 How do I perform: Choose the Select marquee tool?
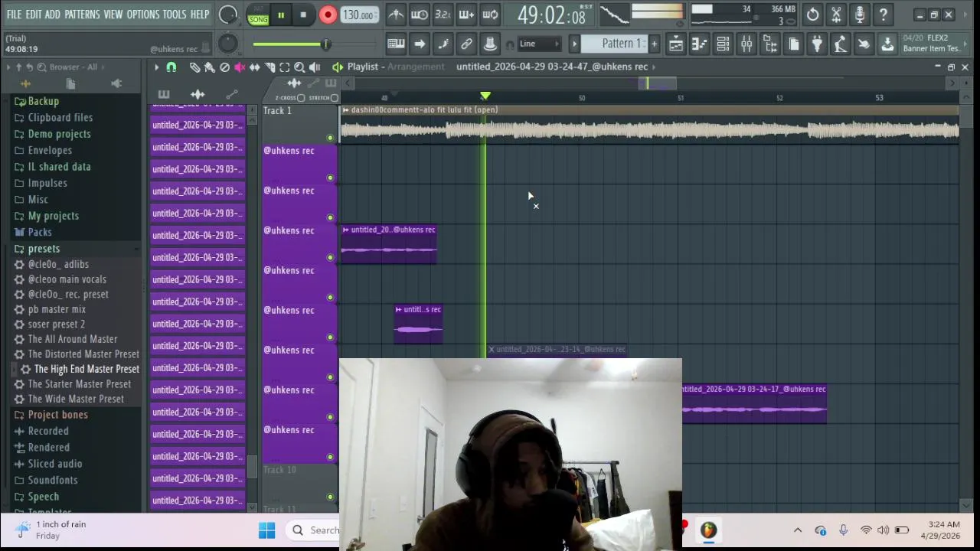click(x=284, y=67)
